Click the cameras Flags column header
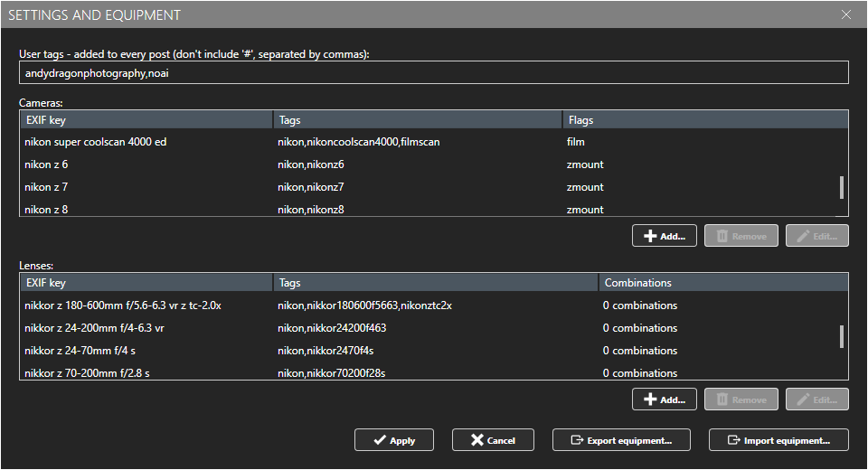This screenshot has width=868, height=470. tap(705, 119)
